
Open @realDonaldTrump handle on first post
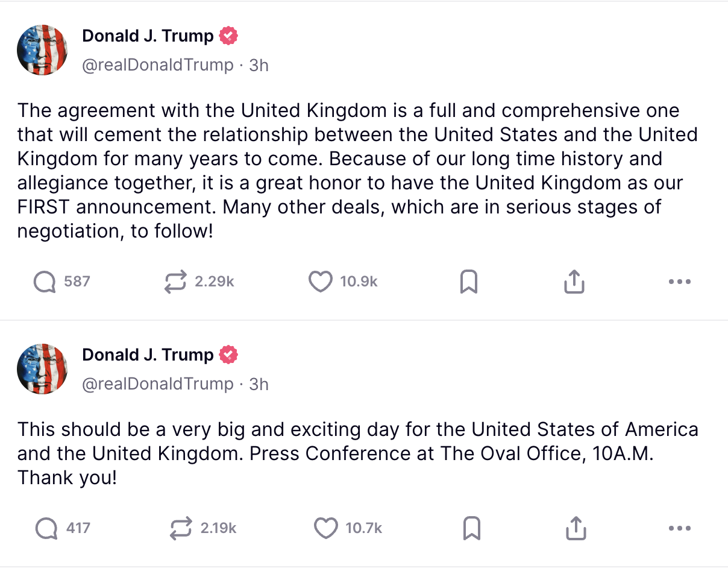(158, 65)
